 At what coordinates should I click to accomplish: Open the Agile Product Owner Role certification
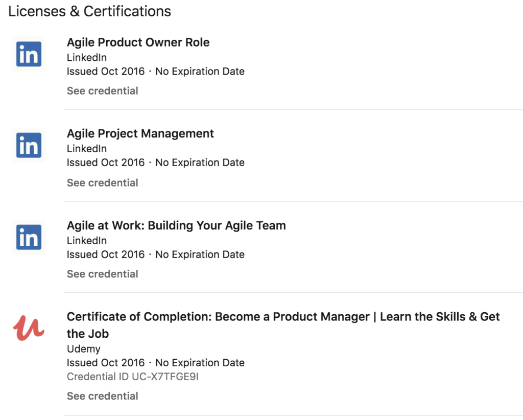138,42
